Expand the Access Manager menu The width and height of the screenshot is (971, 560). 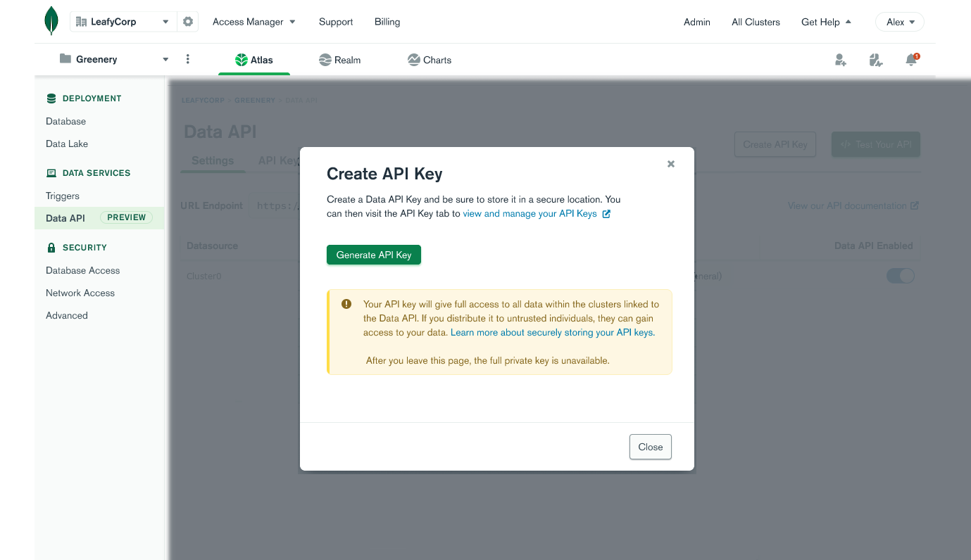point(254,22)
